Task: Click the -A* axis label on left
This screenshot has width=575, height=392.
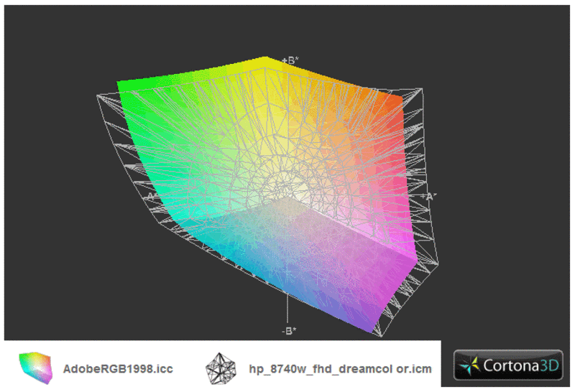Action: pyautogui.click(x=152, y=195)
